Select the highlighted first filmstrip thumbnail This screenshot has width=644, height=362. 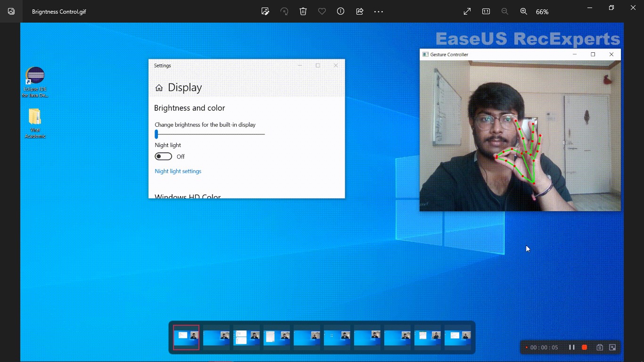tap(186, 337)
